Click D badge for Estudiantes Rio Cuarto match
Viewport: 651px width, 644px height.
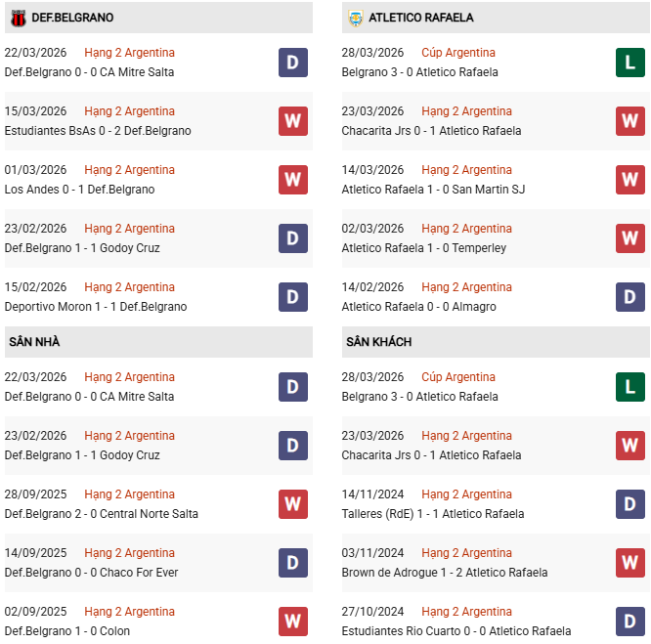[630, 622]
